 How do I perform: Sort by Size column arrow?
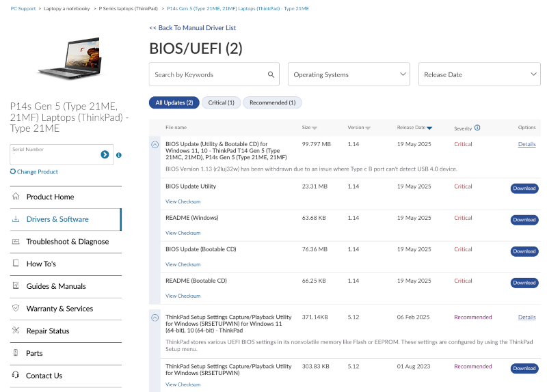[315, 128]
